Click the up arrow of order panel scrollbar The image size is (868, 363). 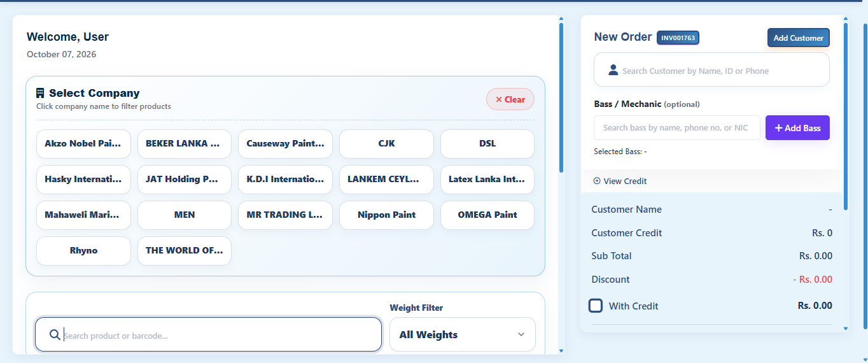(x=846, y=18)
